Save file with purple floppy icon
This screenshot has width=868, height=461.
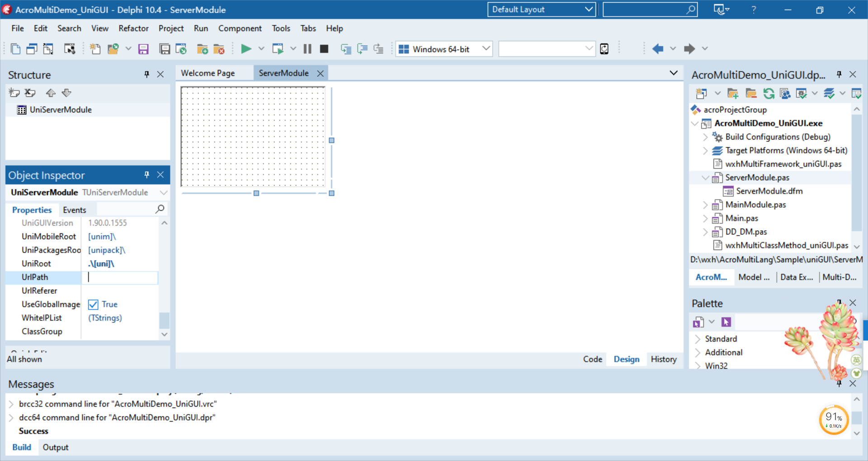[x=143, y=49]
